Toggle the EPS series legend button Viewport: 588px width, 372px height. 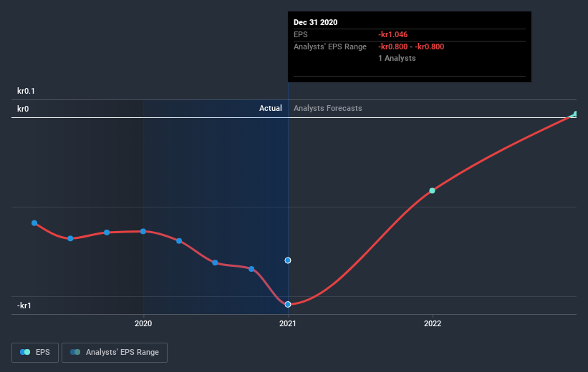(35, 353)
